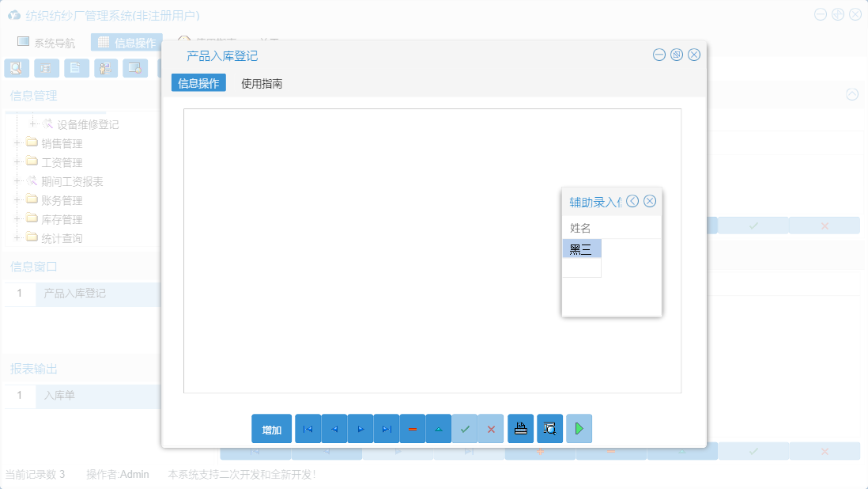This screenshot has height=489, width=868.
Task: Maximize the 产品入库登记 dialog
Action: pyautogui.click(x=677, y=55)
